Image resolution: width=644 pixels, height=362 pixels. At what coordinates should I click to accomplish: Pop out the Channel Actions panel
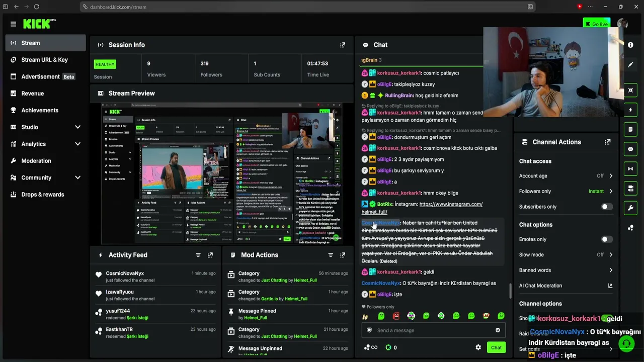tap(608, 142)
